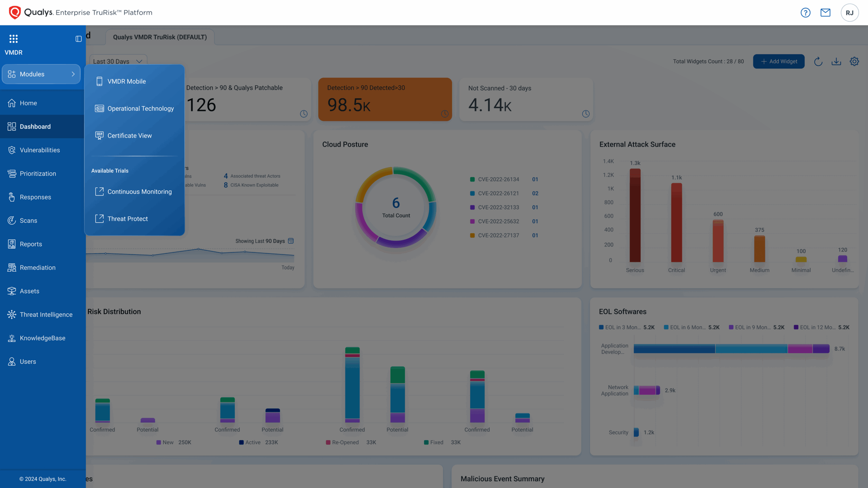
Task: Toggle CVE-2022-26134 green legend swatch
Action: [472, 179]
